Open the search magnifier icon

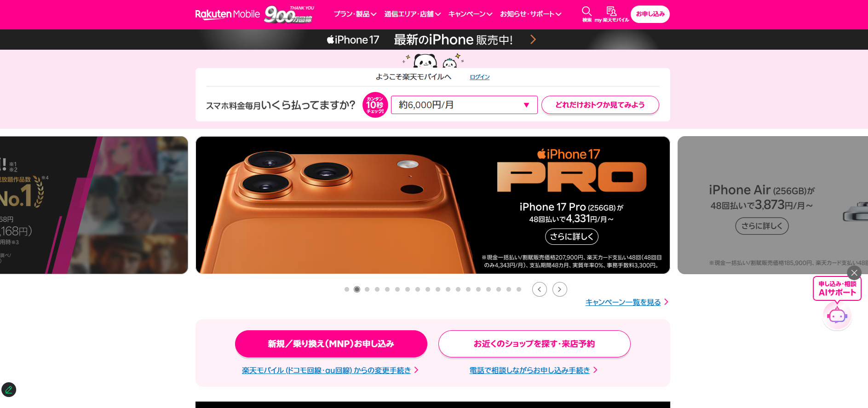pos(586,14)
